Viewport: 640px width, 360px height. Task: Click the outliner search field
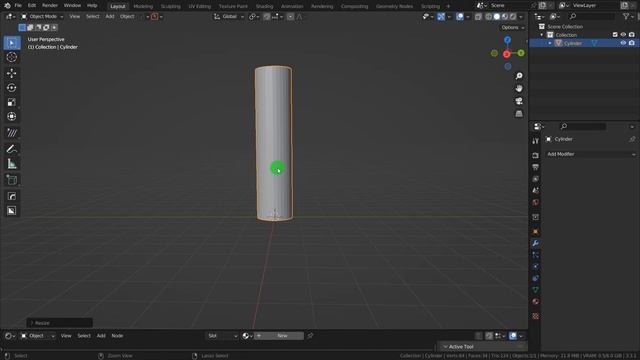[x=591, y=16]
